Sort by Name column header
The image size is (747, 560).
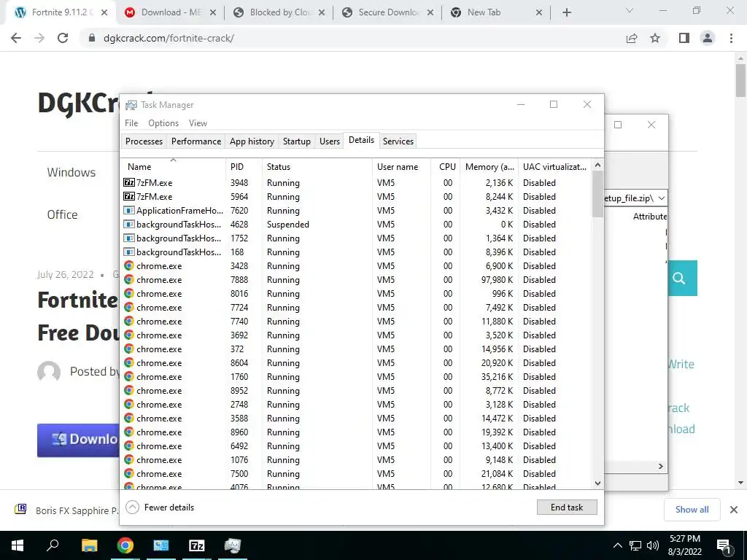[x=174, y=167]
